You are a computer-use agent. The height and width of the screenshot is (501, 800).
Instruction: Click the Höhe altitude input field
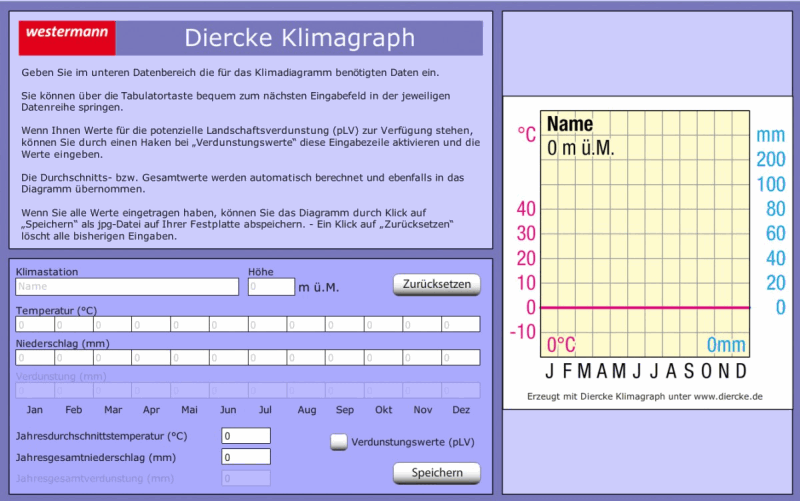271,287
